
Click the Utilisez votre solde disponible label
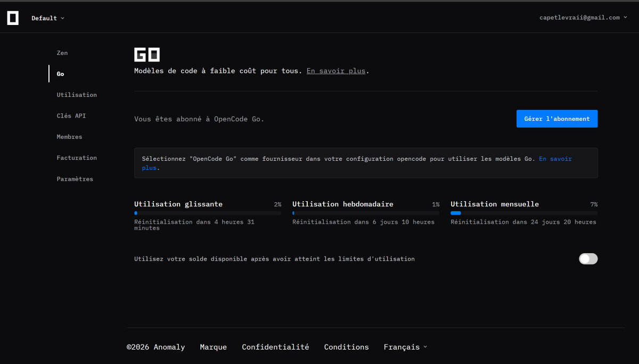pos(274,259)
